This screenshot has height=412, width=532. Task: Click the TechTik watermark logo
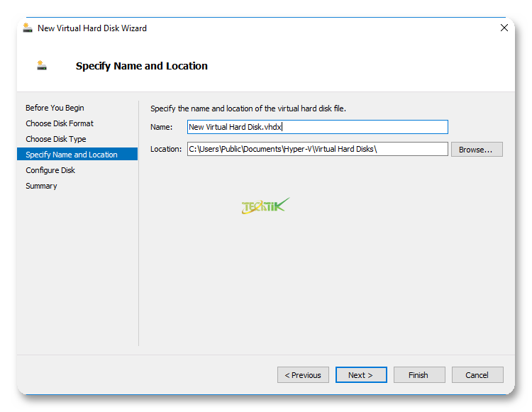tap(265, 206)
